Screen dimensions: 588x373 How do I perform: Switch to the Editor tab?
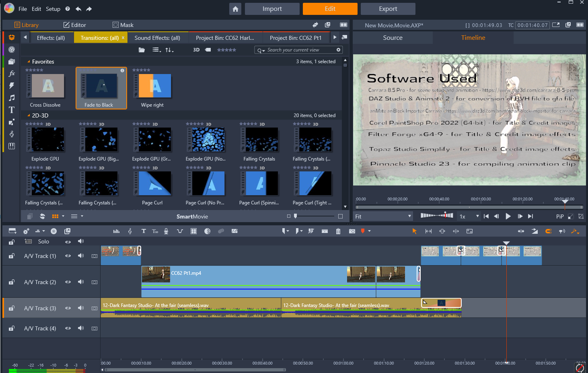coord(74,25)
